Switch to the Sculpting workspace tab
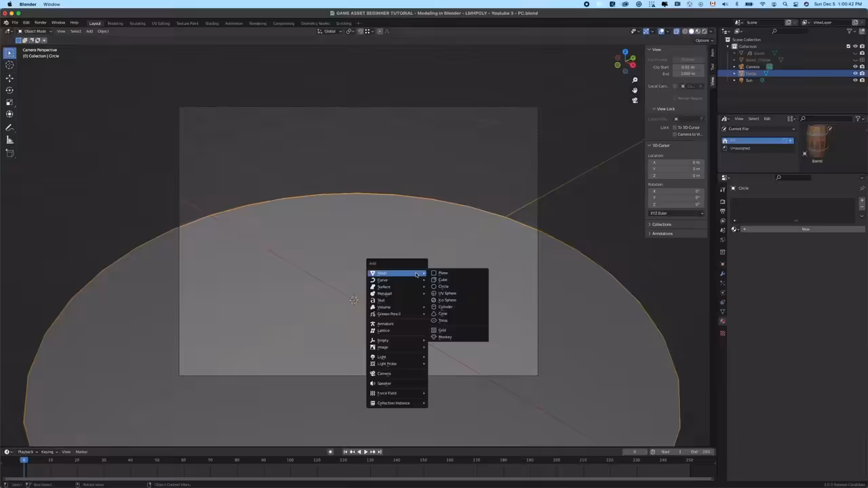This screenshot has width=868, height=488. [138, 23]
